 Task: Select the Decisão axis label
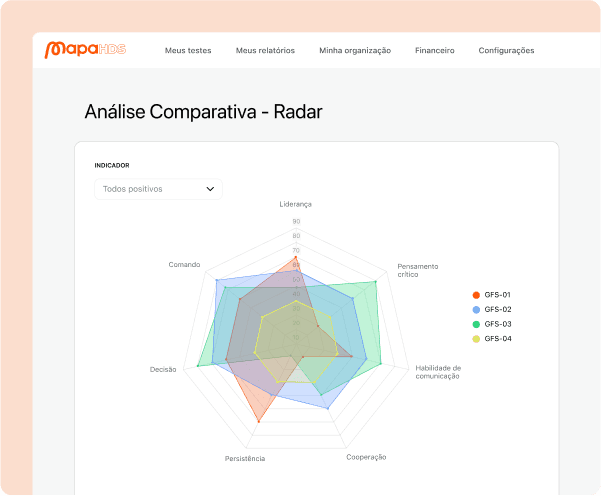[163, 369]
